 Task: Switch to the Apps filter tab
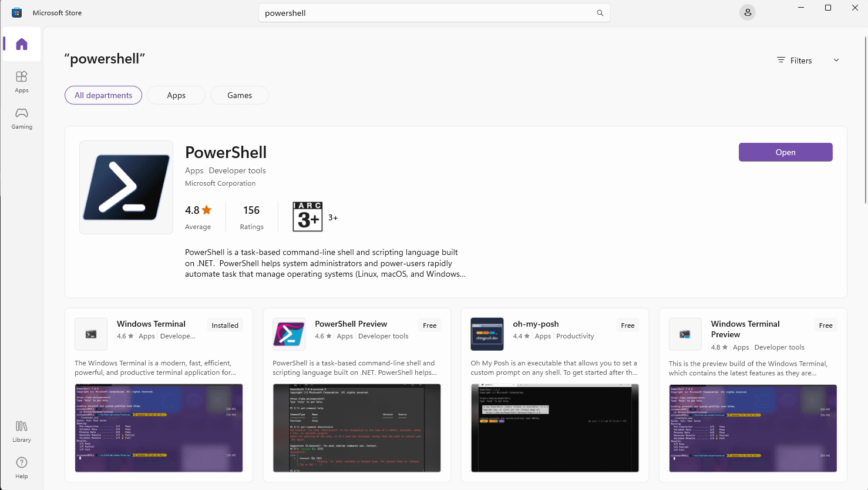(176, 95)
